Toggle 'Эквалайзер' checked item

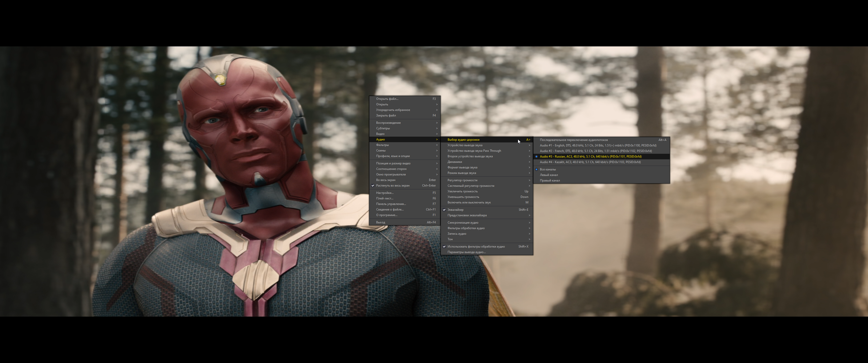tap(487, 210)
